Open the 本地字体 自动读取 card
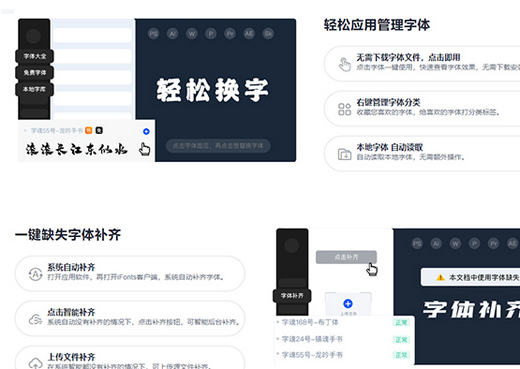 coord(422,153)
